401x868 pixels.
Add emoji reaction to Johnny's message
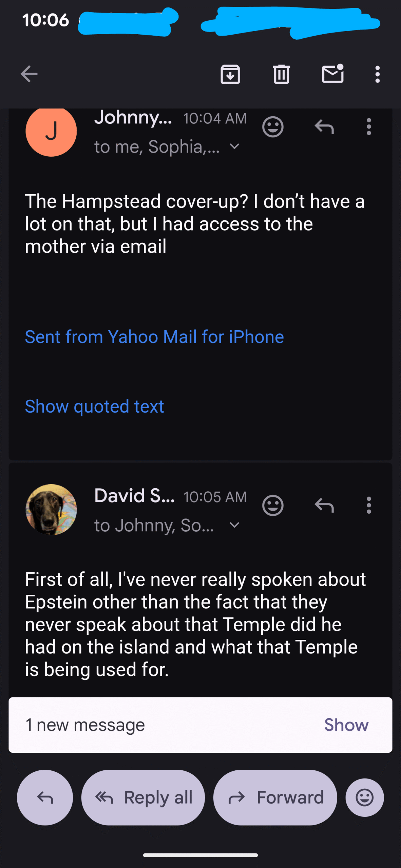[x=273, y=127]
